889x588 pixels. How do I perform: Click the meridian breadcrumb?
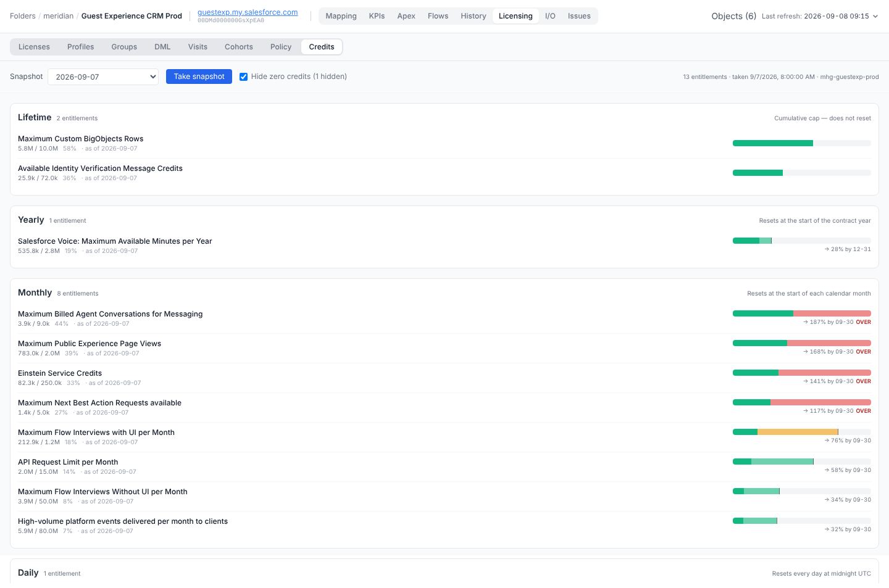click(x=58, y=16)
